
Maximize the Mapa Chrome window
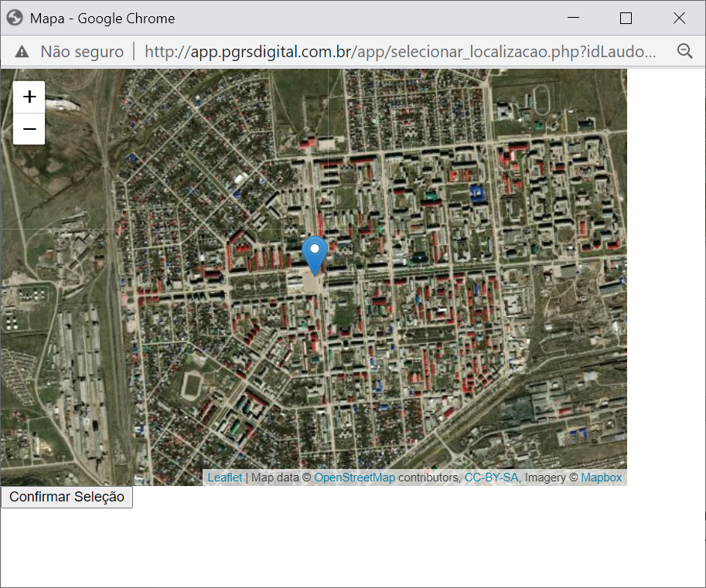(626, 18)
